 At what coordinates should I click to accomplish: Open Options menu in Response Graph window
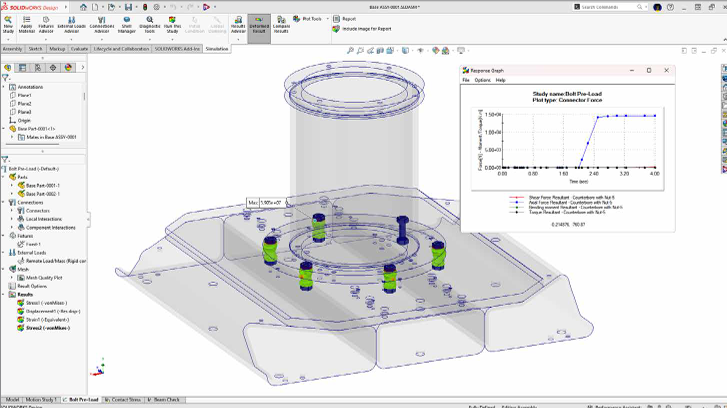(482, 80)
